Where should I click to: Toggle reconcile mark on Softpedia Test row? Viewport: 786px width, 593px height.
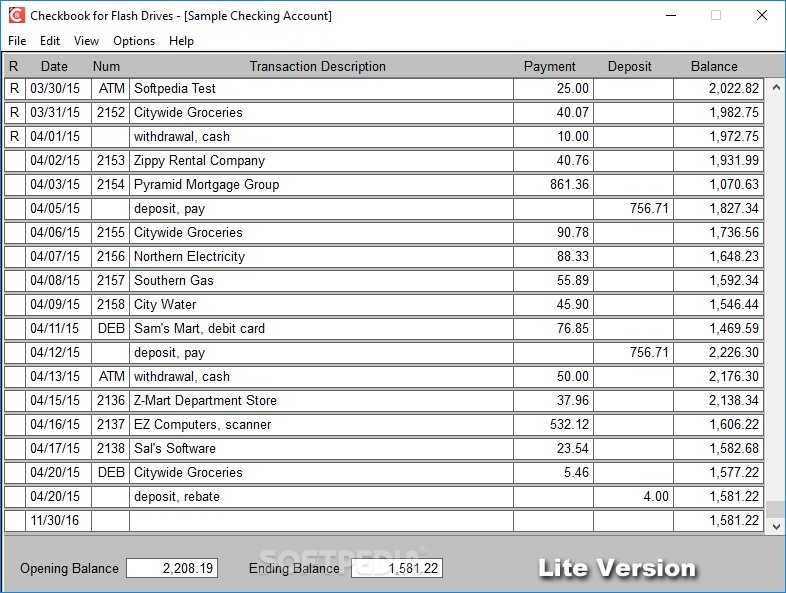point(15,89)
